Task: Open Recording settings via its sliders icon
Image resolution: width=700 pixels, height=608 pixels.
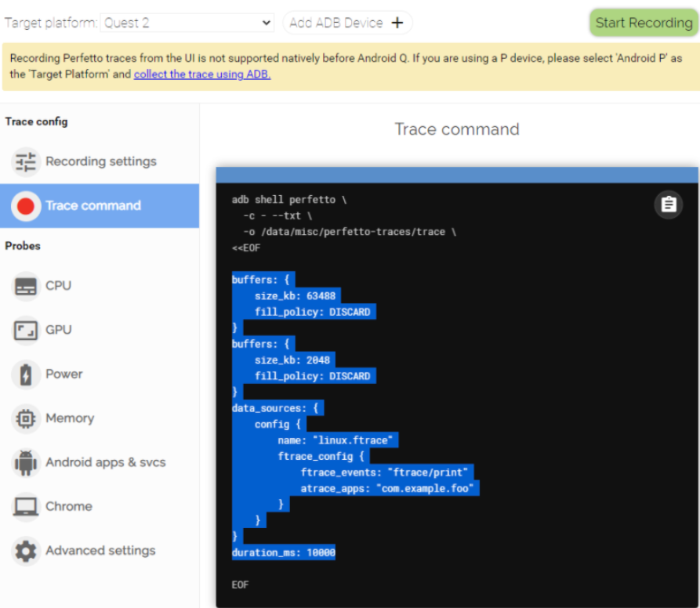Action: click(x=26, y=161)
